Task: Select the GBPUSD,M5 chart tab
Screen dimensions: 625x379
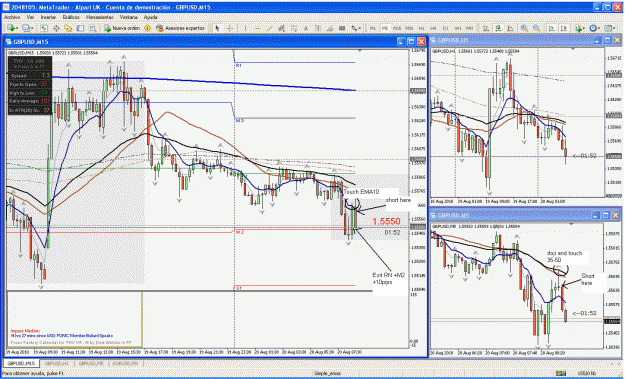Action: tap(91, 363)
